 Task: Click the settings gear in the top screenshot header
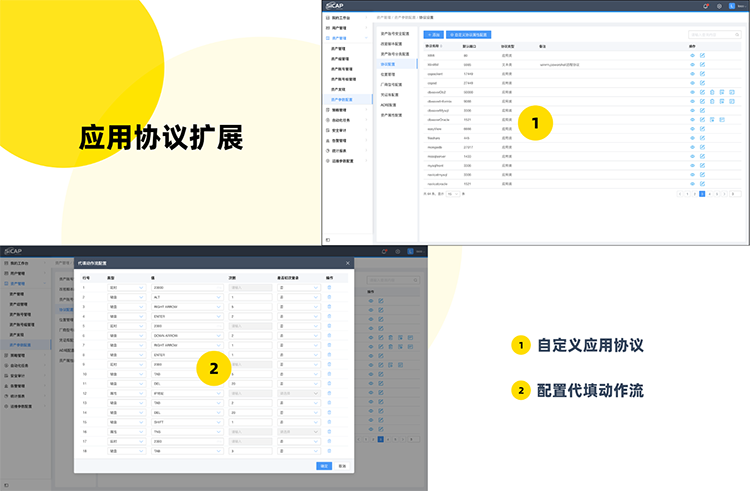click(x=719, y=6)
